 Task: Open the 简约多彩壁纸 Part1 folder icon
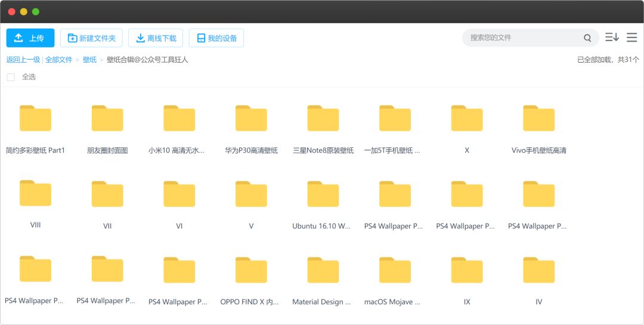tap(35, 118)
